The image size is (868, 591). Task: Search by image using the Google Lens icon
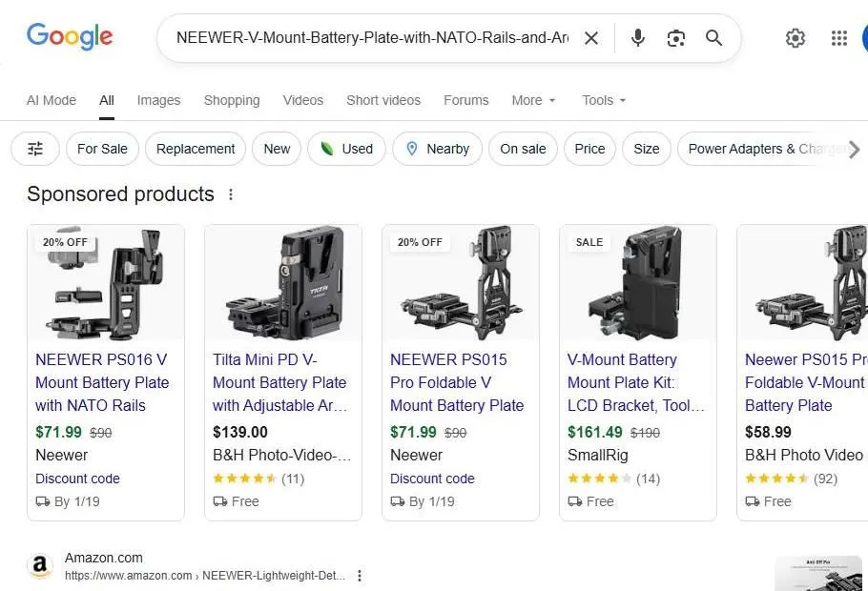pos(676,38)
